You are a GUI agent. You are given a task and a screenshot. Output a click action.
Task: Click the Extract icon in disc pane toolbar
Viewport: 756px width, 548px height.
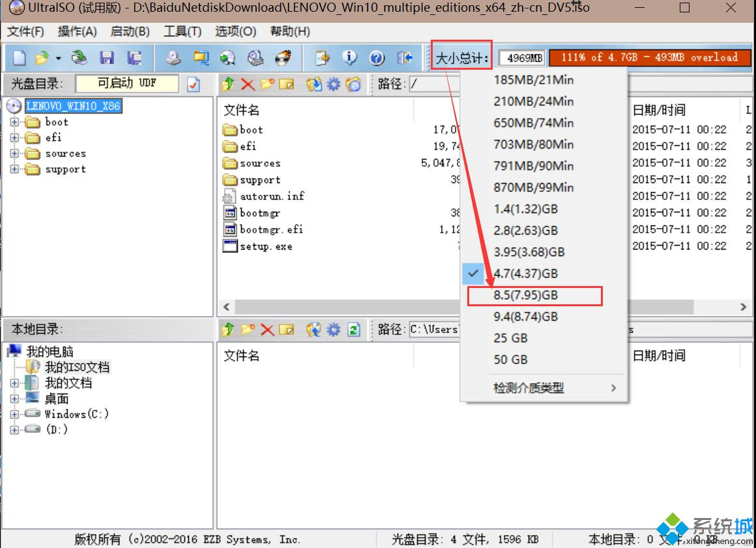[314, 85]
